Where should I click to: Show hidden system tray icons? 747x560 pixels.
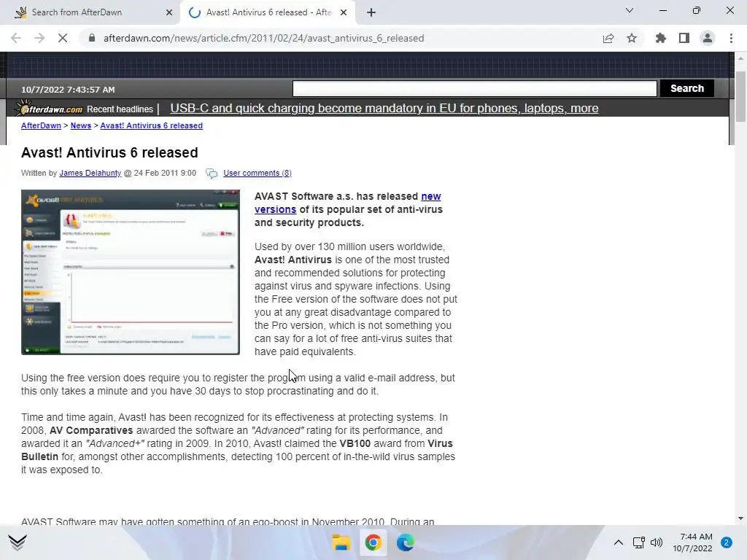(x=619, y=542)
